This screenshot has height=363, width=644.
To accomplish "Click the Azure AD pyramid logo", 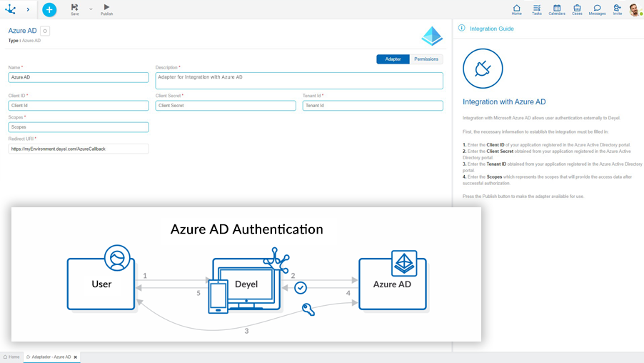I will (432, 36).
